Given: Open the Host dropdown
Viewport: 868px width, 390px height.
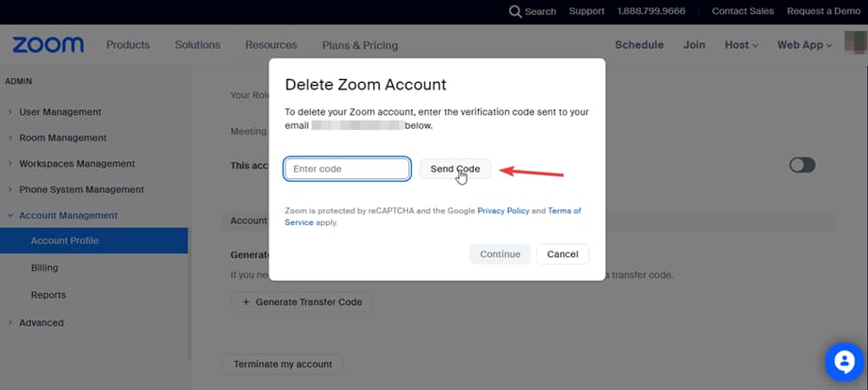Looking at the screenshot, I should click(742, 45).
